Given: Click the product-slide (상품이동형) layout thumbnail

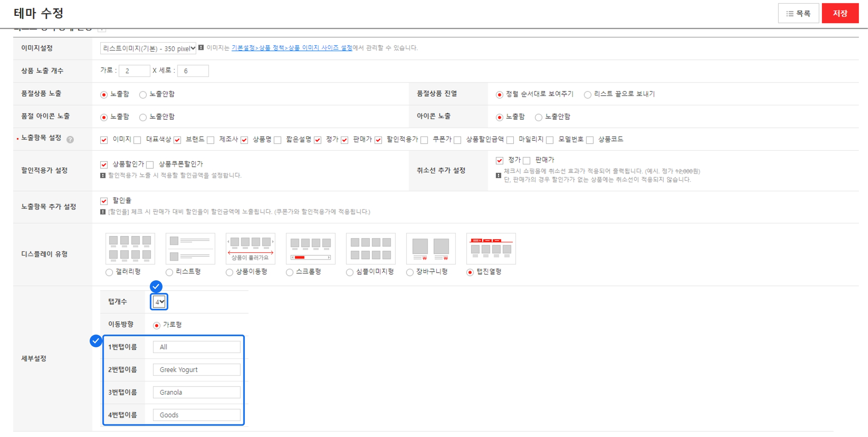Looking at the screenshot, I should coord(250,248).
